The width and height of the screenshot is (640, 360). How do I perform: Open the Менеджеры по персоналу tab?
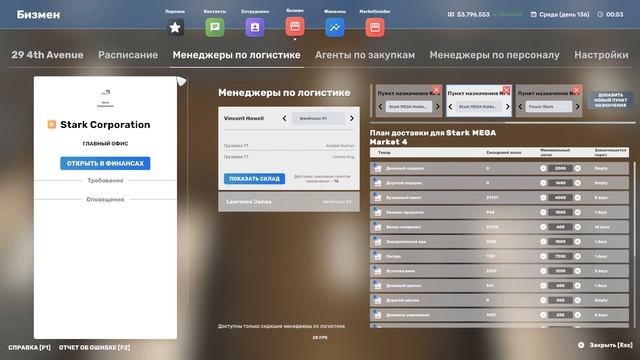tap(494, 55)
